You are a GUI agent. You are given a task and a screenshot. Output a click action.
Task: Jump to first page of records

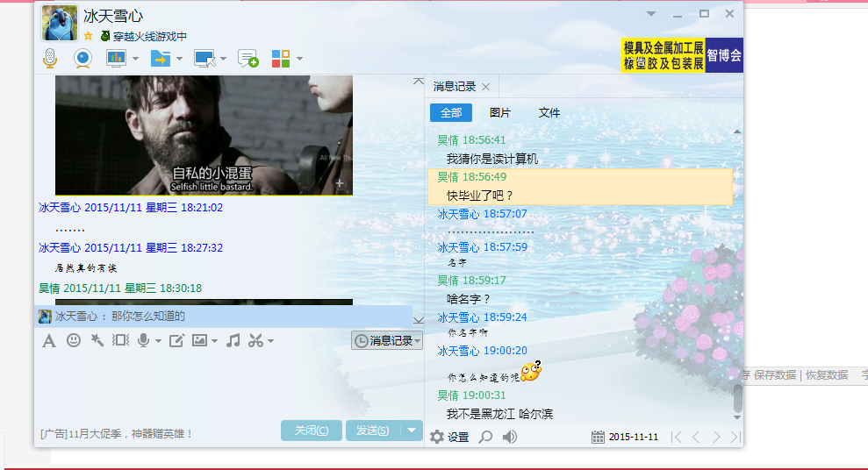(x=676, y=437)
